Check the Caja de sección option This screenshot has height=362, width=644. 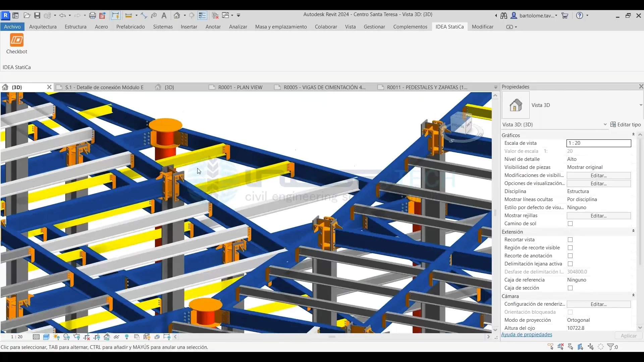coord(570,288)
